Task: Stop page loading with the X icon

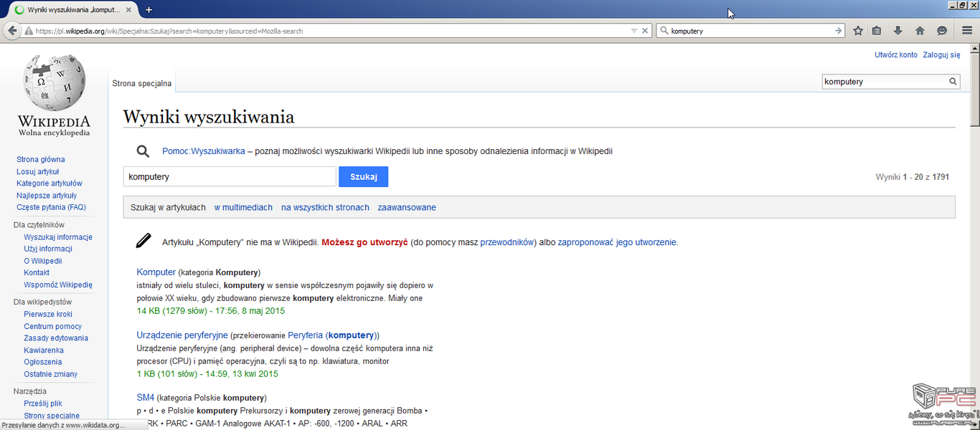Action: [645, 31]
